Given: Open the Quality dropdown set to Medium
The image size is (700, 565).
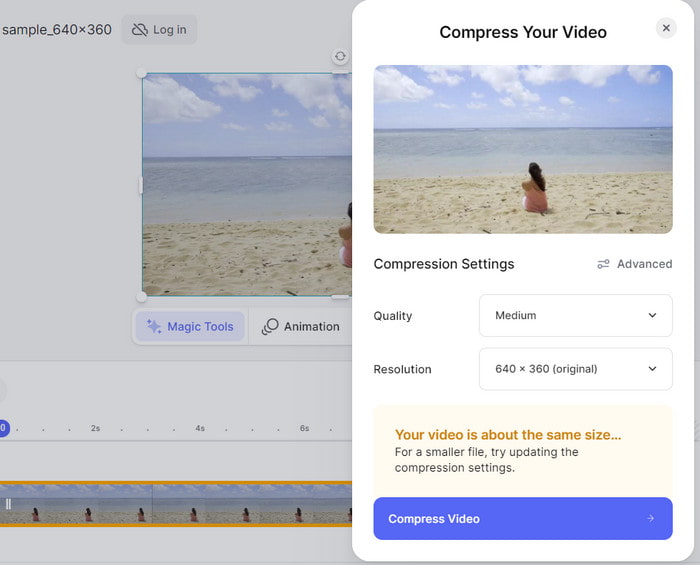Looking at the screenshot, I should pyautogui.click(x=575, y=316).
